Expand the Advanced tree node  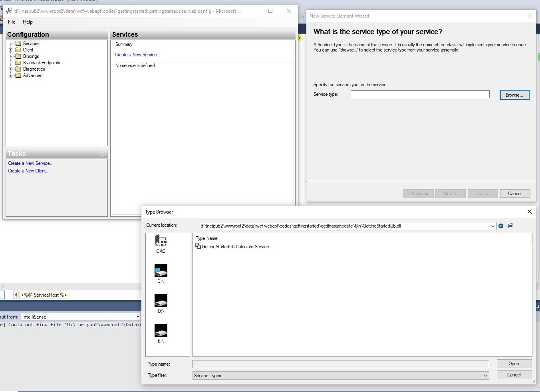coord(11,75)
